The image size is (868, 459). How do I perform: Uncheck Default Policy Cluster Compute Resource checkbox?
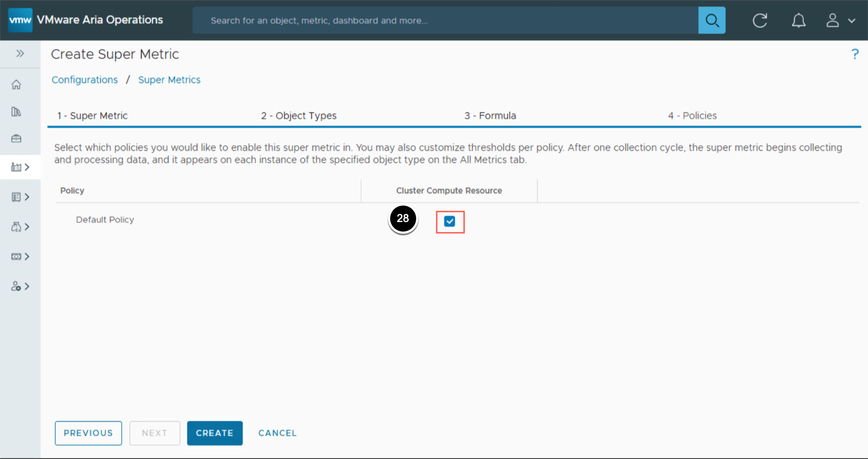(449, 221)
